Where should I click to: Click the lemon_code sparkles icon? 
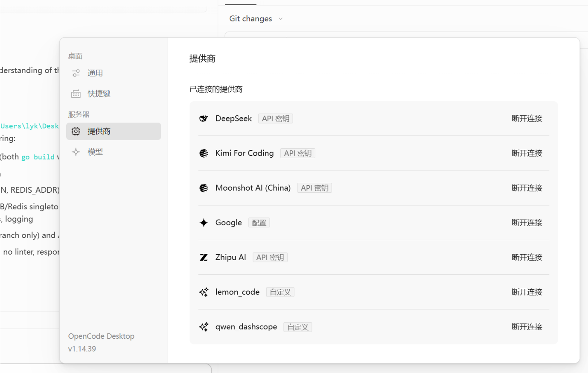click(204, 292)
